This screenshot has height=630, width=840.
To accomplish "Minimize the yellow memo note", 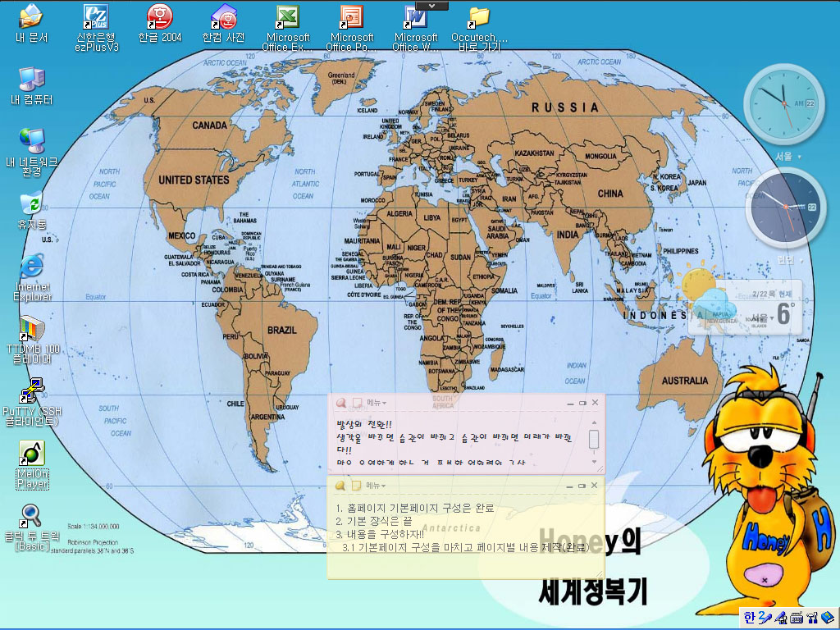I will (x=569, y=486).
